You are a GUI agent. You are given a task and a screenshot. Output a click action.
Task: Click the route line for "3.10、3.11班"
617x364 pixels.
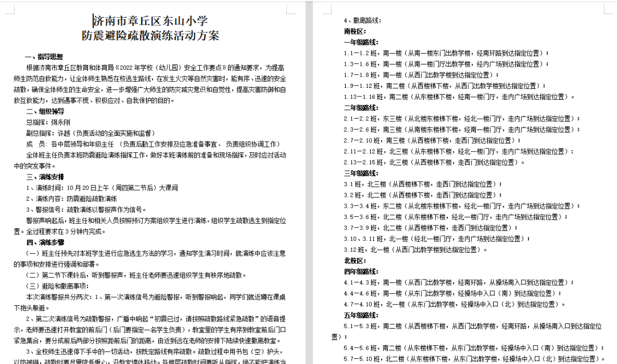tap(437, 238)
